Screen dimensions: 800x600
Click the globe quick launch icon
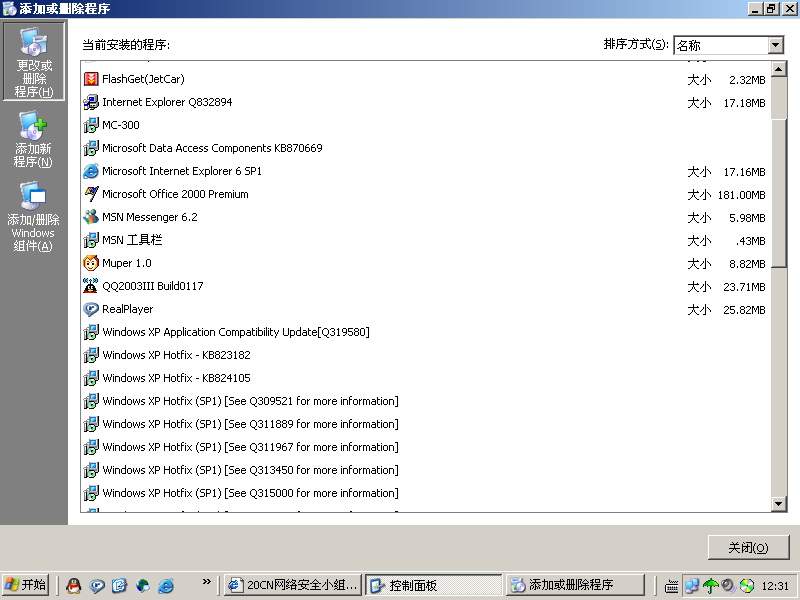click(143, 585)
